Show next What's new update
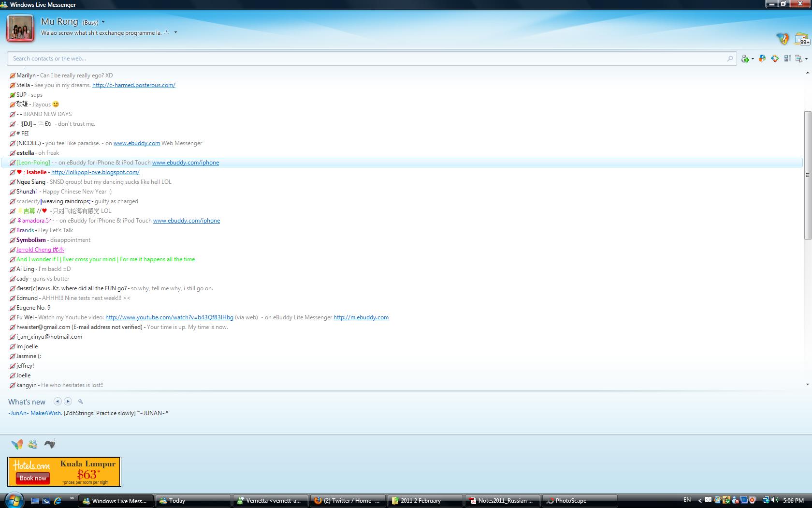Image resolution: width=812 pixels, height=508 pixels. 68,402
